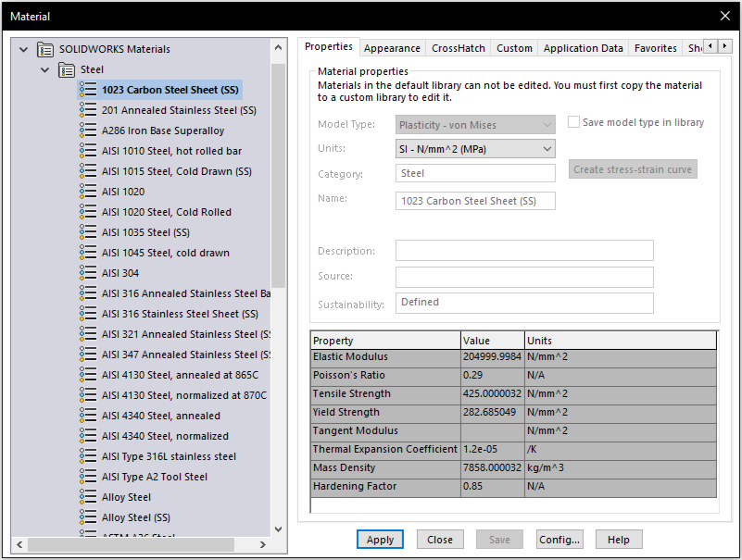Viewport: 742px width, 560px height.
Task: Switch to the Appearance tab
Action: click(x=392, y=48)
